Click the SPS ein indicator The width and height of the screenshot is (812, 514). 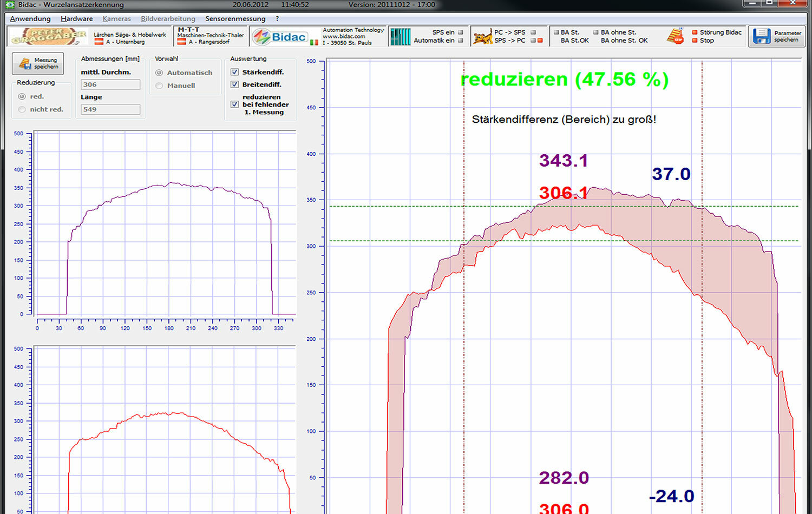(x=461, y=32)
